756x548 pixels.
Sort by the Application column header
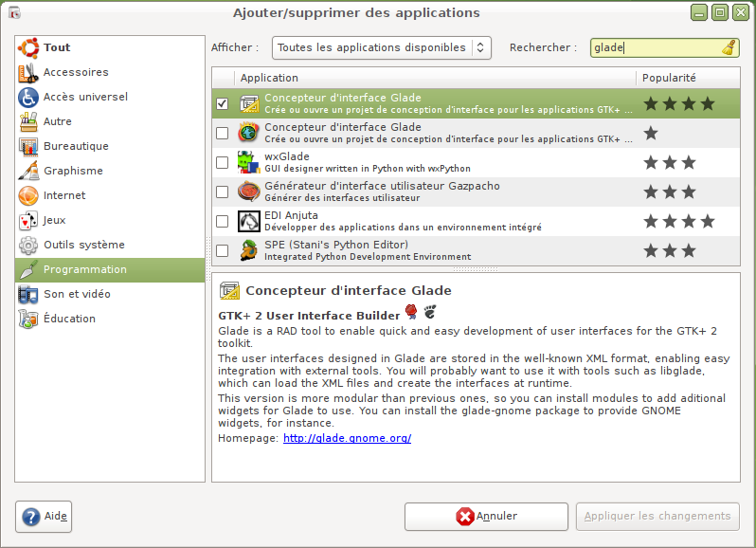coord(435,78)
